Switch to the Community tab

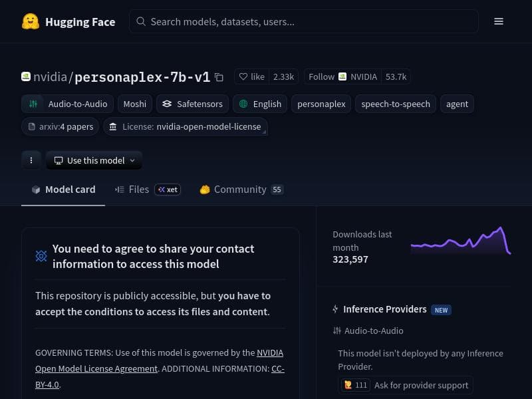click(x=241, y=190)
